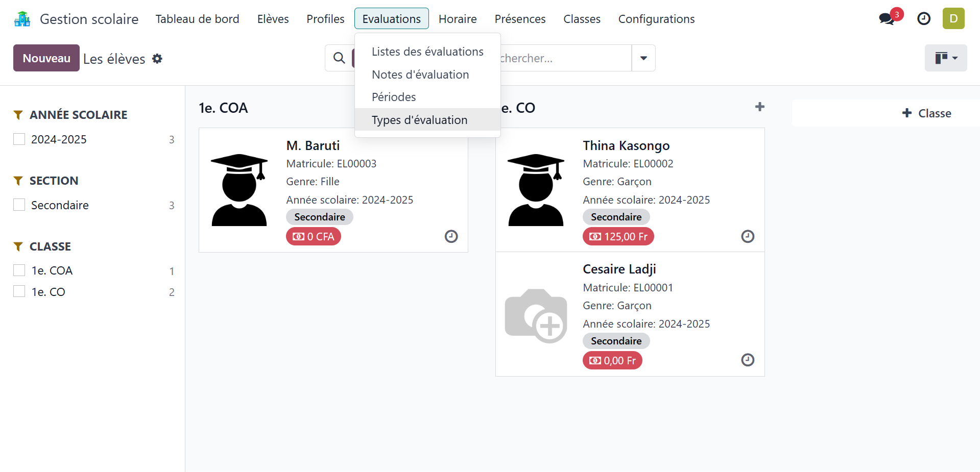
Task: Click Secondaire tag on M. Baruti card
Action: click(x=320, y=217)
